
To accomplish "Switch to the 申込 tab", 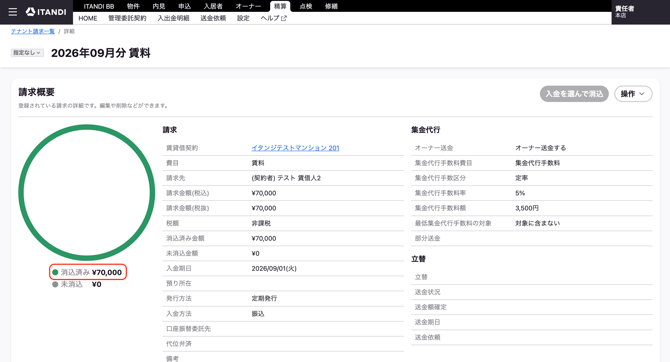I will [184, 6].
